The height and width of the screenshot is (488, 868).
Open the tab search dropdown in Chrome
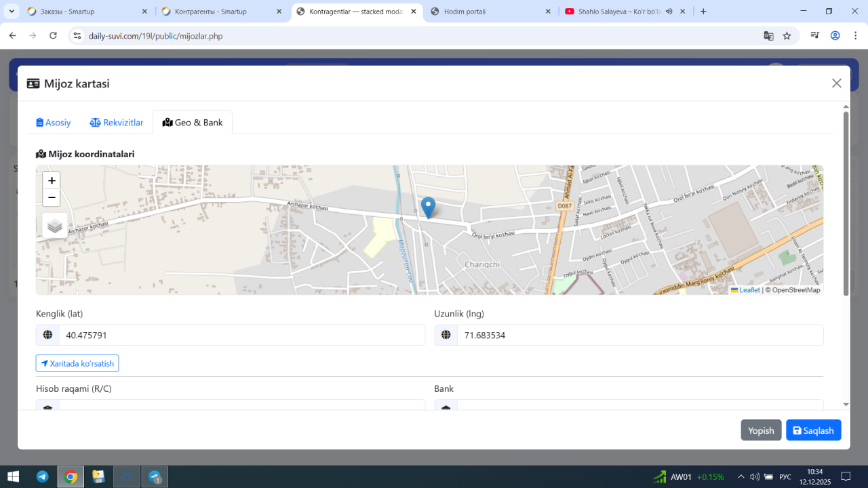(12, 12)
